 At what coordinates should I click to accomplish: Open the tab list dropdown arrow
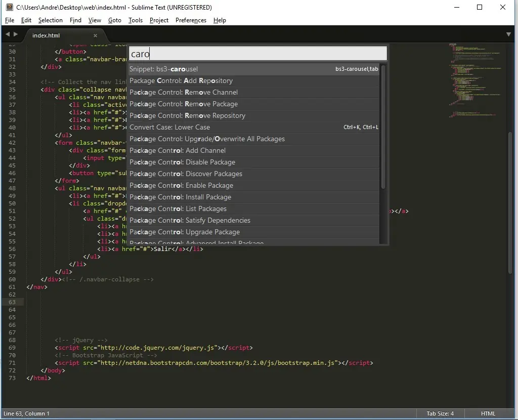(508, 34)
